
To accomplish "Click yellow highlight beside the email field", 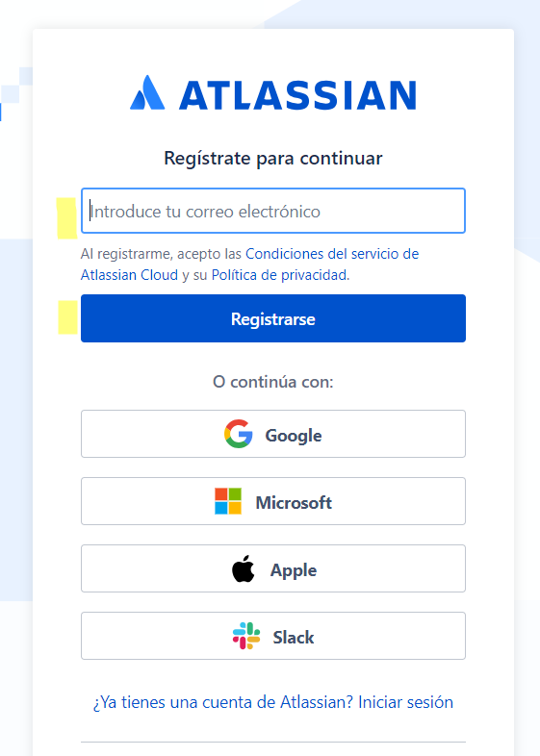I will pyautogui.click(x=66, y=218).
